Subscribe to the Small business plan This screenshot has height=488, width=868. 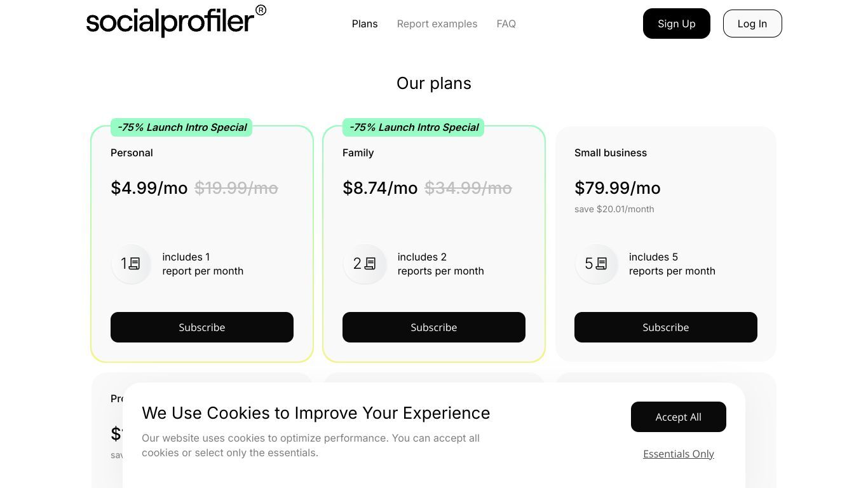point(666,327)
